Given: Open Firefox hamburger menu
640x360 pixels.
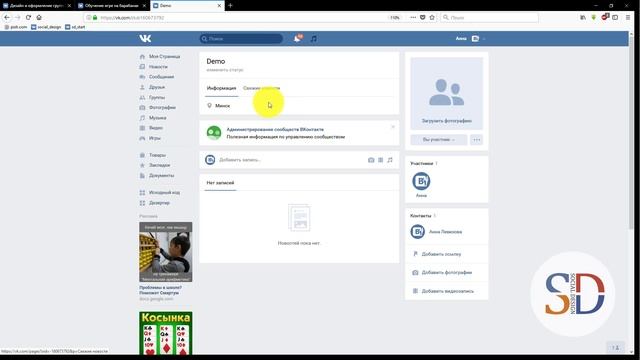Looking at the screenshot, I should 628,18.
